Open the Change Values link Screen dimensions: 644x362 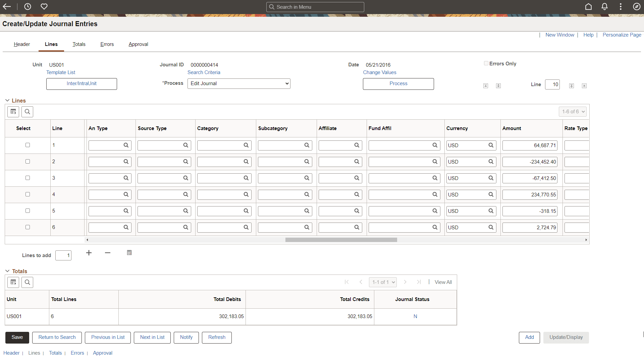pos(380,72)
